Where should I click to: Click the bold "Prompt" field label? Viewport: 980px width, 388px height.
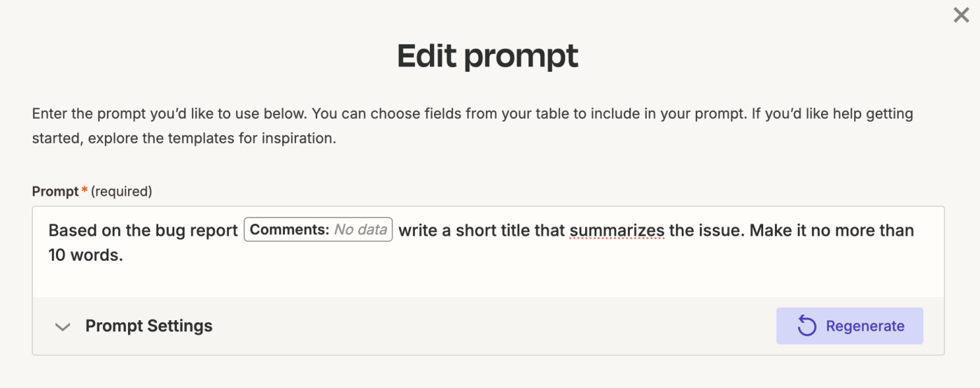(55, 191)
